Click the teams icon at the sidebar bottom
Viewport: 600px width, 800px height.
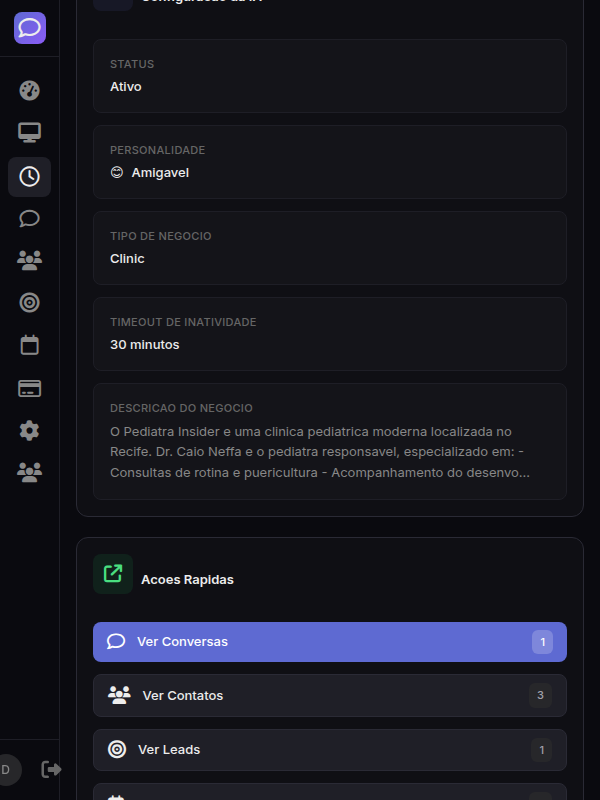point(29,472)
